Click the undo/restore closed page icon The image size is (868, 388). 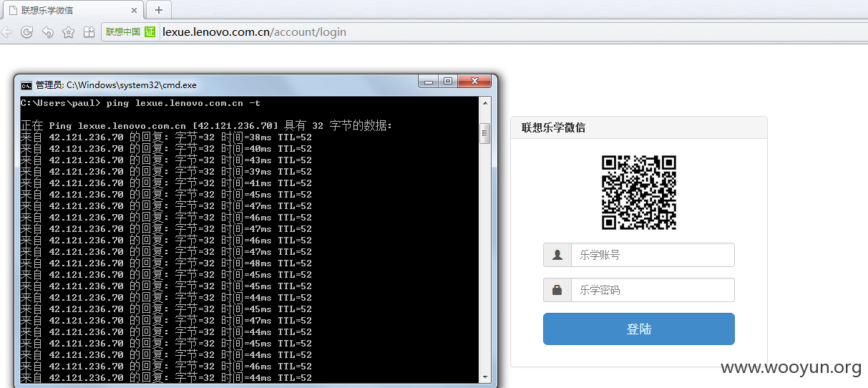pyautogui.click(x=47, y=32)
